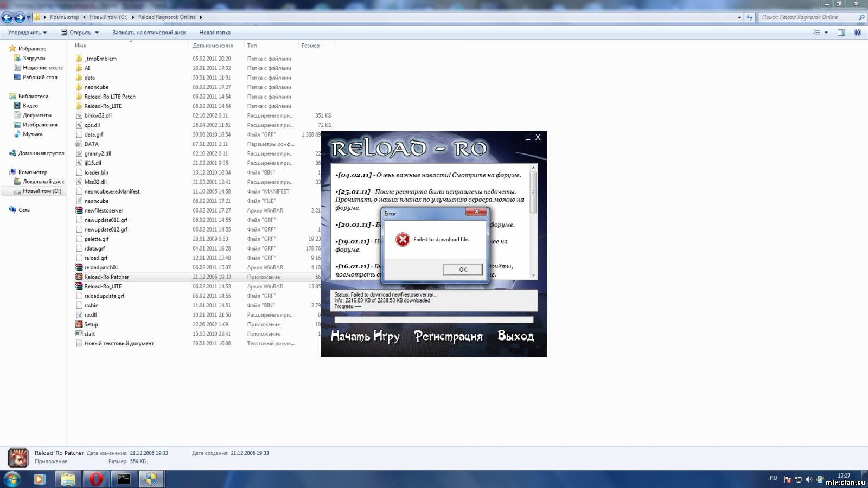Select newfilestoserver WinRAR archive icon
Viewport: 868px width, 488px height.
tap(79, 210)
